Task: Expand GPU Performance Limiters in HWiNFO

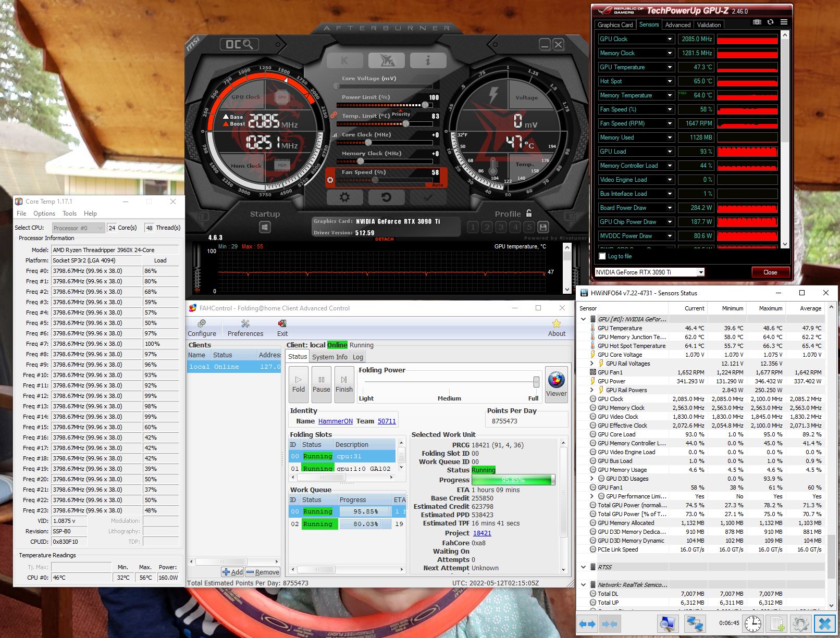Action: pyautogui.click(x=592, y=496)
